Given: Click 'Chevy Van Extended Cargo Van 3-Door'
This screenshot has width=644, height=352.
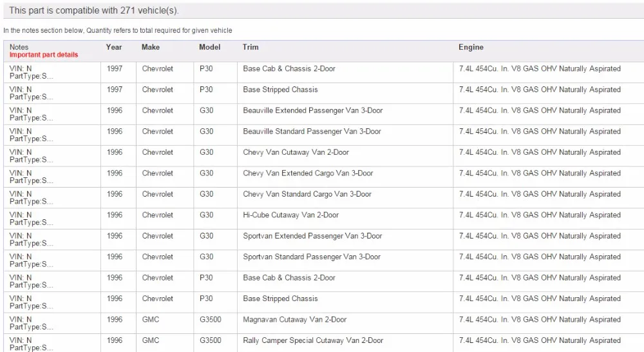Looking at the screenshot, I should point(308,173).
